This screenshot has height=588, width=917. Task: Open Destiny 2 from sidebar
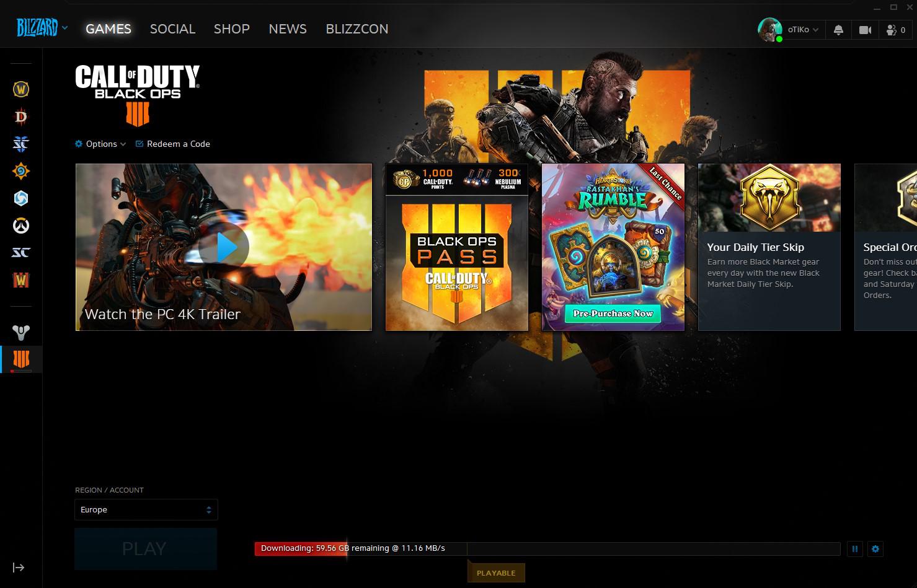(x=21, y=333)
